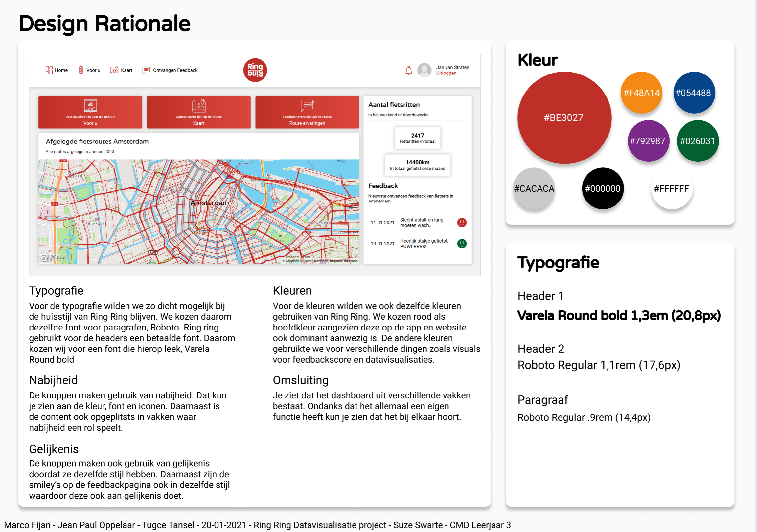Click the Amsterdam label on the map

pos(210,203)
